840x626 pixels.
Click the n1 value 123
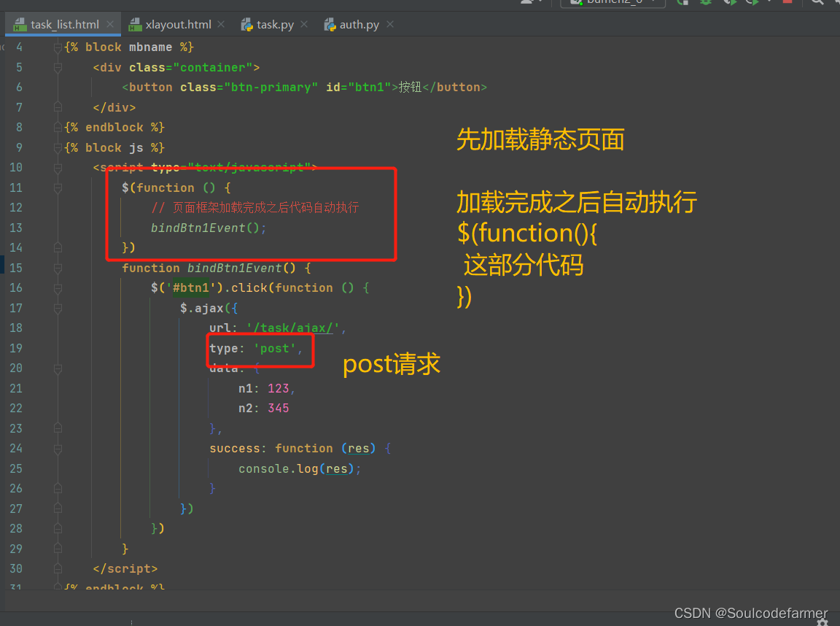click(278, 389)
